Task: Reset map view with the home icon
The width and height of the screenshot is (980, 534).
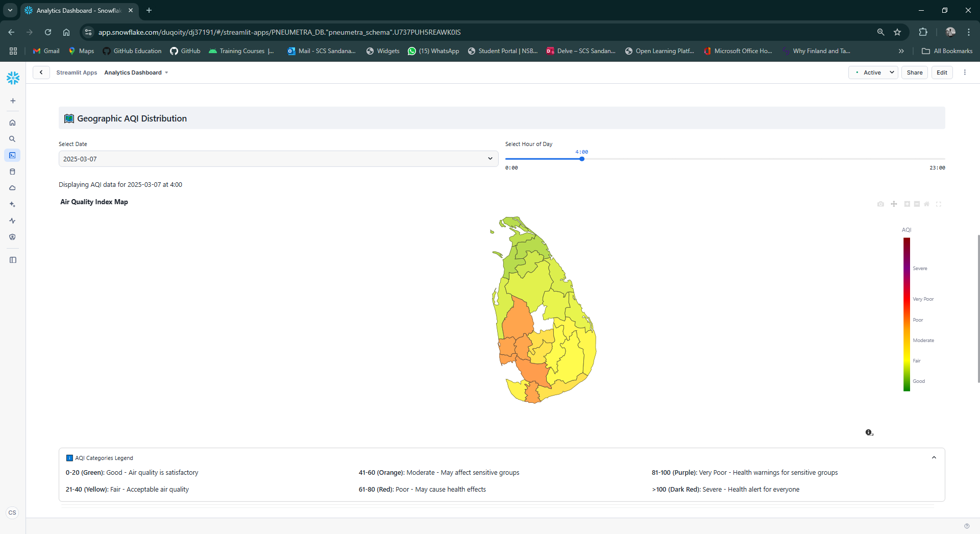Action: (x=927, y=204)
